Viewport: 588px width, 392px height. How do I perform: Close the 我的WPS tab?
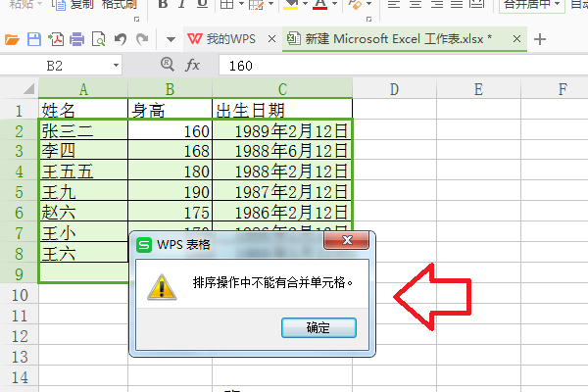coord(271,39)
